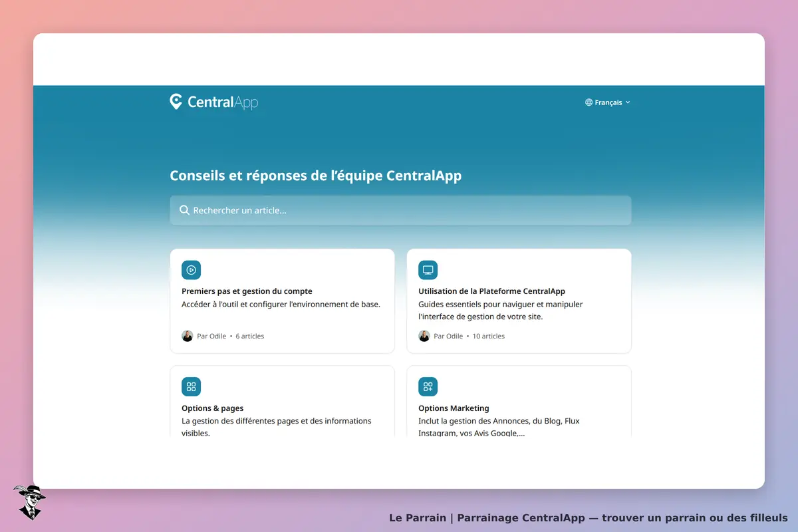
Task: Expand the Français language dropdown
Action: click(608, 102)
